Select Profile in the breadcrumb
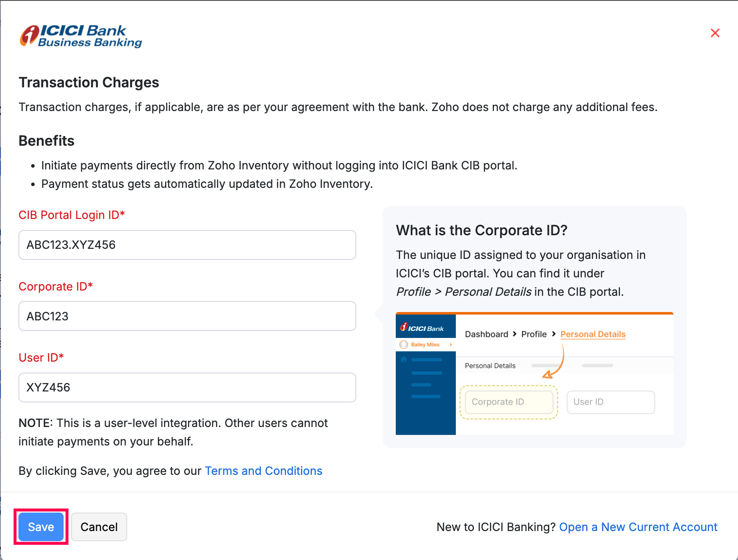The image size is (738, 560). [534, 334]
